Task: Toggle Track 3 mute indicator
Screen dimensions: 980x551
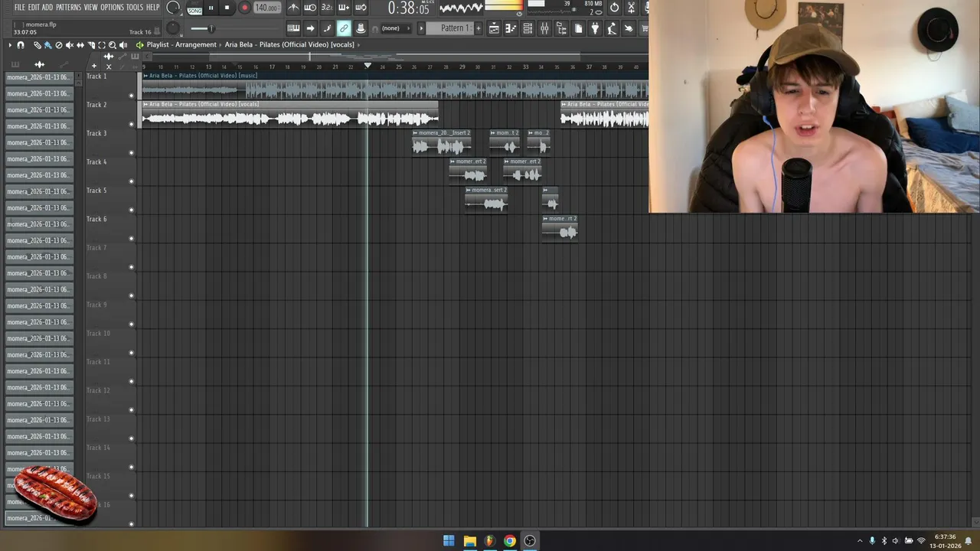Action: [131, 153]
